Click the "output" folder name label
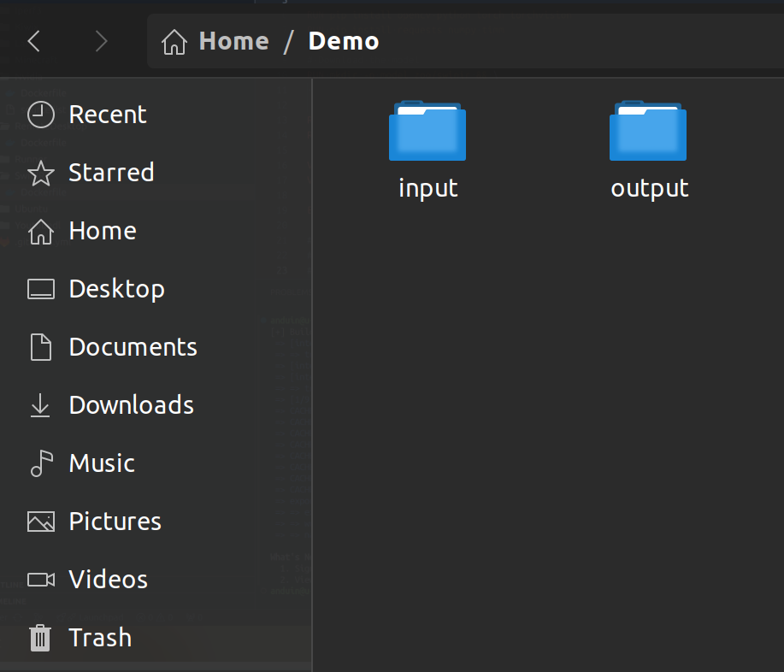 (x=650, y=188)
